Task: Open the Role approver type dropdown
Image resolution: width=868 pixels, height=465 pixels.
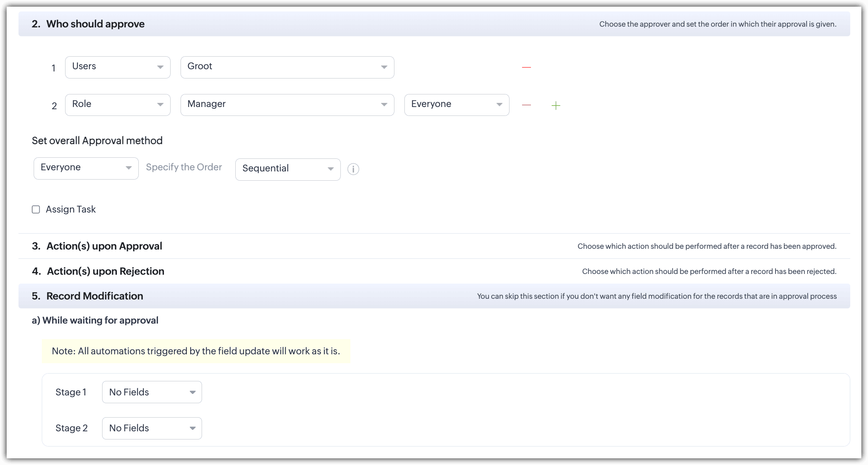Action: tap(118, 105)
